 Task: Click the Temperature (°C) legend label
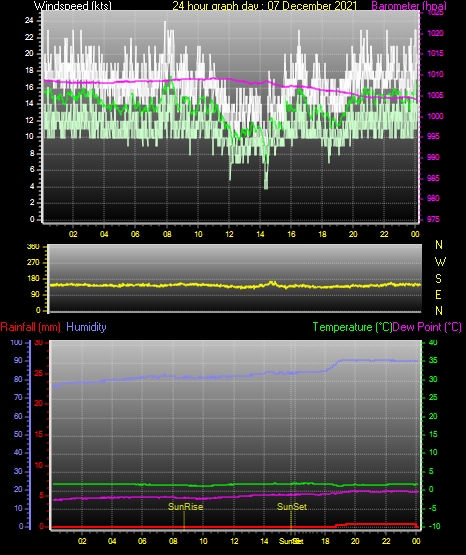pyautogui.click(x=352, y=327)
